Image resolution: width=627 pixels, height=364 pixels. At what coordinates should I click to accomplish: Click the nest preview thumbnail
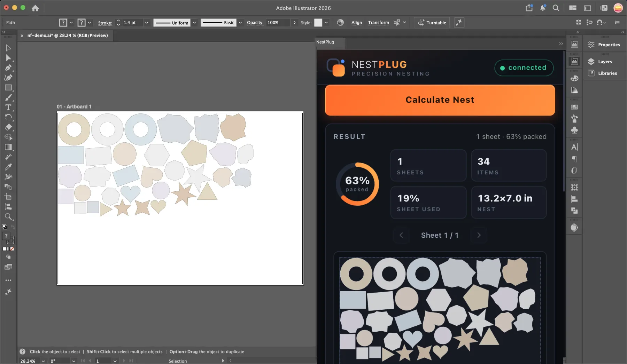(440, 310)
